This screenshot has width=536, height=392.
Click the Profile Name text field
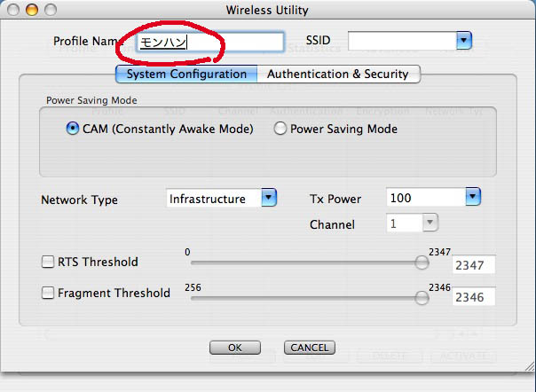click(x=209, y=42)
